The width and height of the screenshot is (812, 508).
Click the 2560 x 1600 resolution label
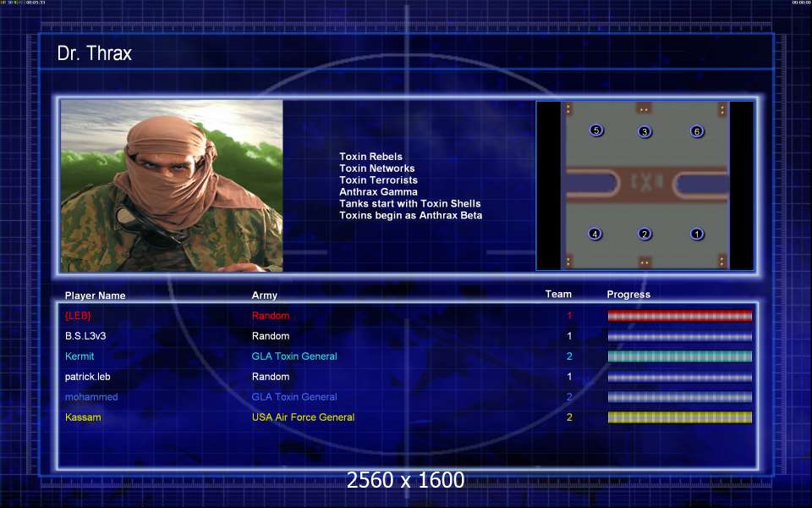(x=405, y=480)
